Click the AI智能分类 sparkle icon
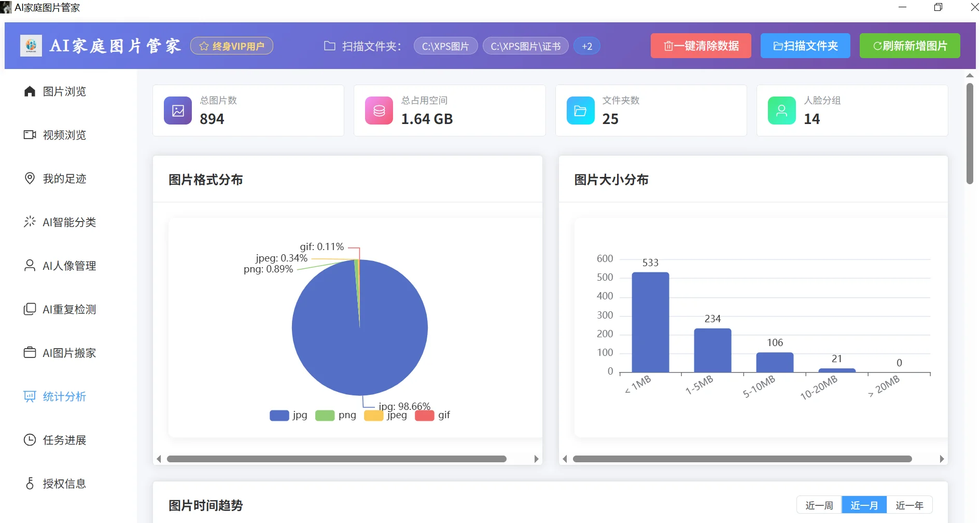The height and width of the screenshot is (523, 980). [x=30, y=222]
